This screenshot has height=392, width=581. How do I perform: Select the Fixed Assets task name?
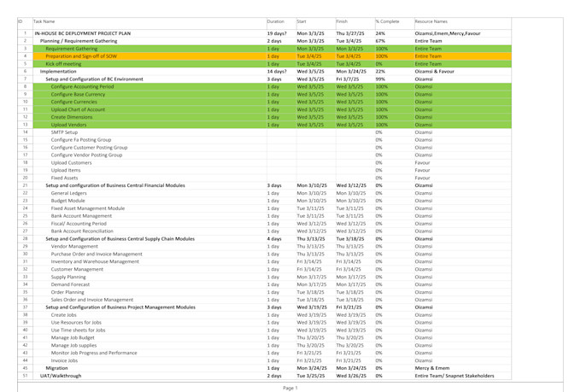(64, 178)
